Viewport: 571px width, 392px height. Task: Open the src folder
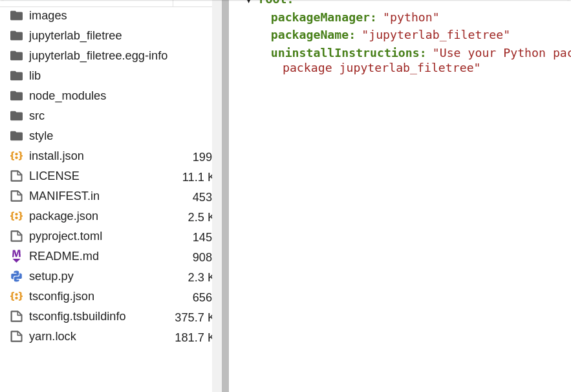point(37,116)
